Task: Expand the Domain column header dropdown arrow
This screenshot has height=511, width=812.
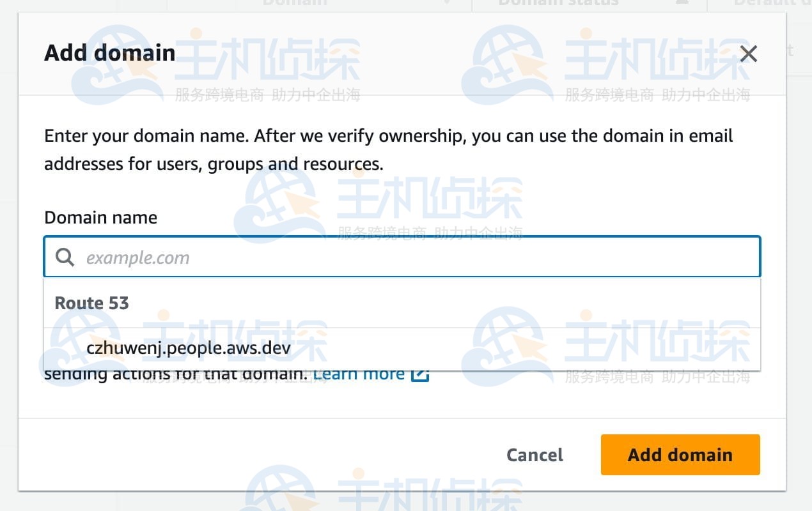Action: click(447, 3)
